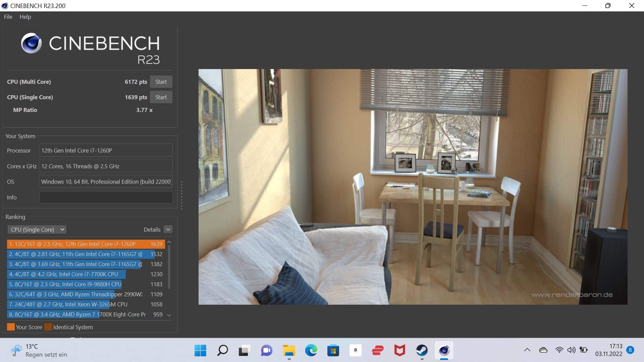
Task: Start the CPU (Single Core) test
Action: pos(161,97)
